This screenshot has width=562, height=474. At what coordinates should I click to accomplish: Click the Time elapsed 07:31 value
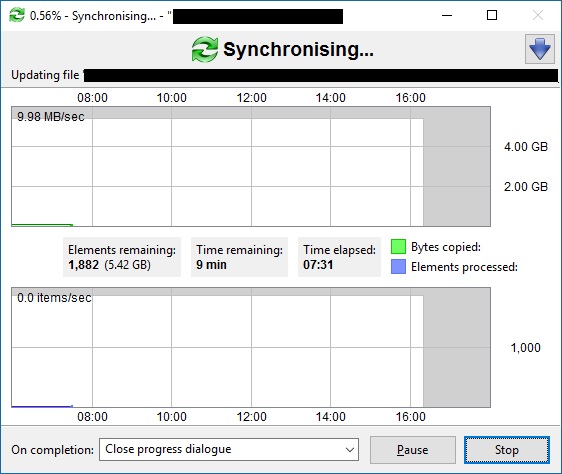(318, 265)
